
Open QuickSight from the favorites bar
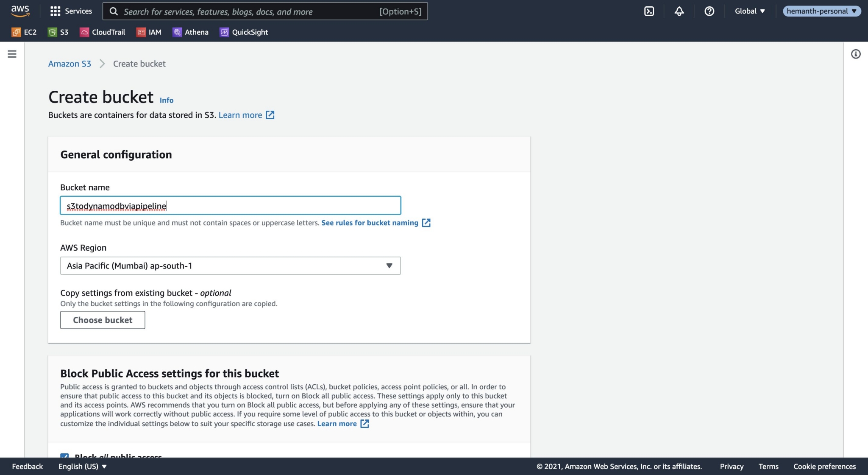click(x=244, y=32)
